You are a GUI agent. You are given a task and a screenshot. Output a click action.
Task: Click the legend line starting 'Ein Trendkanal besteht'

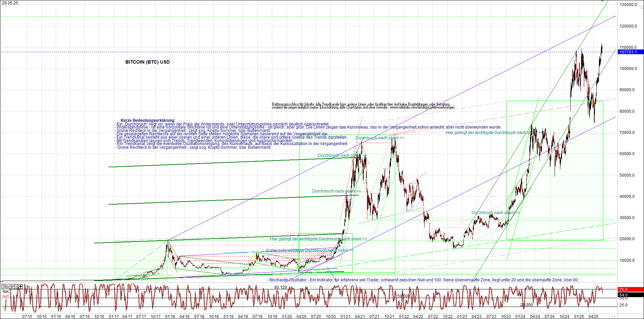click(x=231, y=137)
